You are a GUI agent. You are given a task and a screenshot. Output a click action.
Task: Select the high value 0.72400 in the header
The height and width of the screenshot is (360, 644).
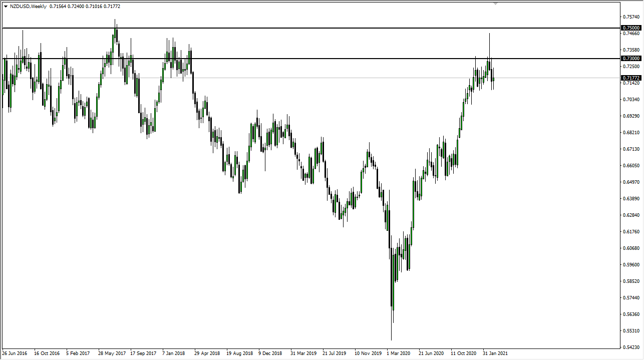(x=75, y=7)
